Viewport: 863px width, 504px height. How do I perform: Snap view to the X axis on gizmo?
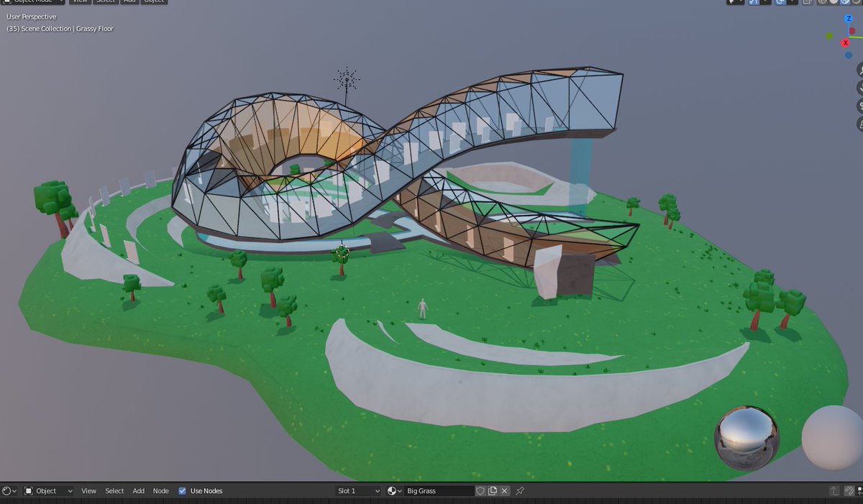(846, 42)
